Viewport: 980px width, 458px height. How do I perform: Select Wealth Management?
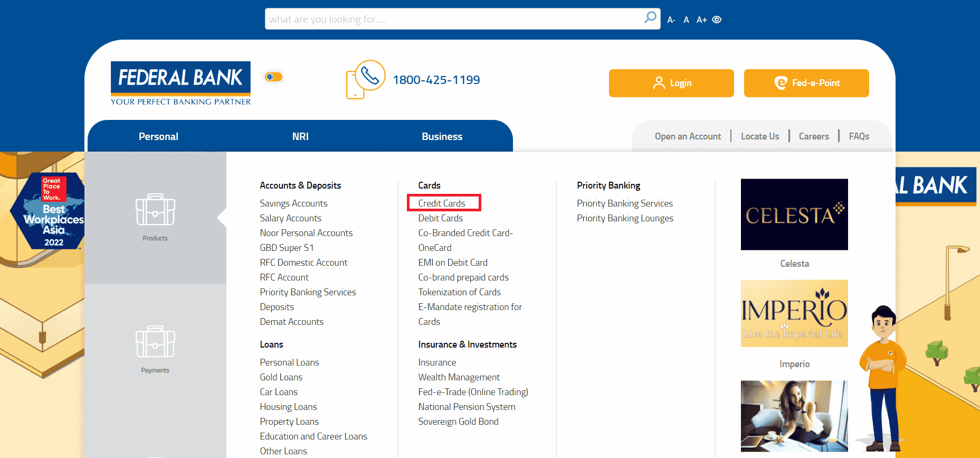pos(459,377)
